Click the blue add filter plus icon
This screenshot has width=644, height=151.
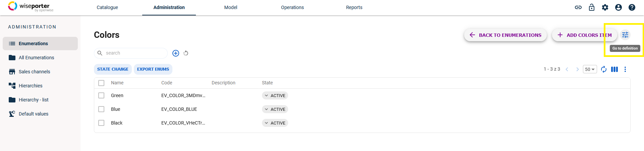[x=176, y=53]
